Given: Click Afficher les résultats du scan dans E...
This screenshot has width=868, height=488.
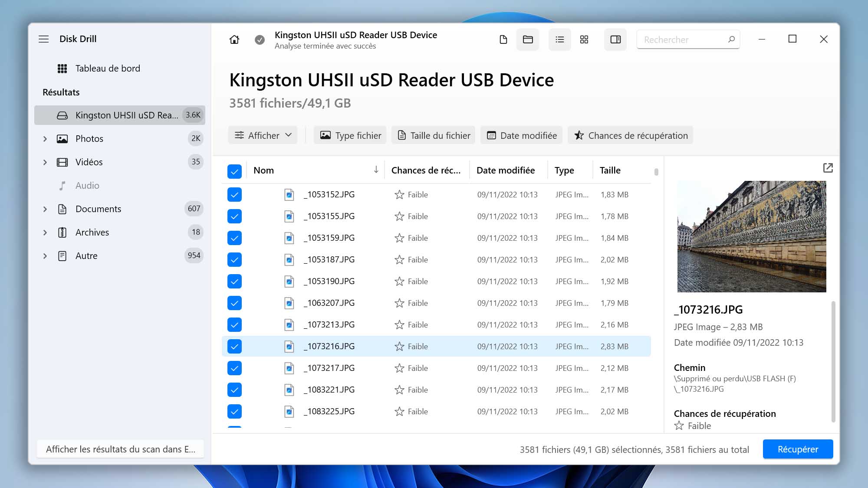Looking at the screenshot, I should [122, 449].
